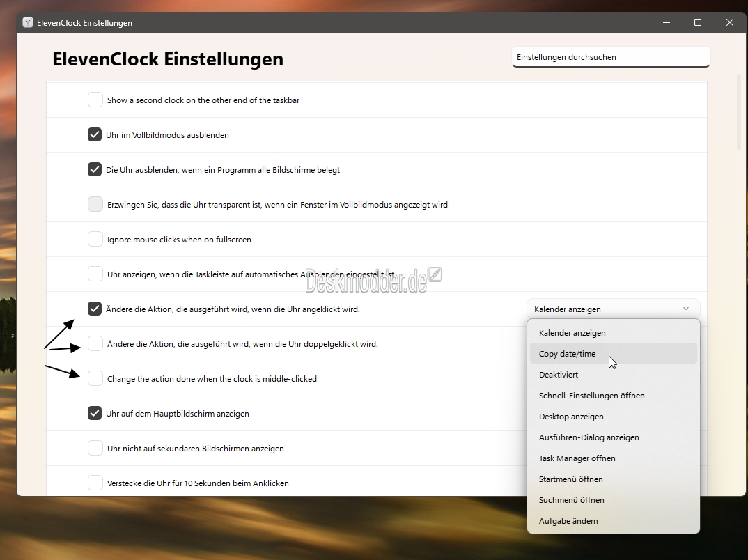The image size is (748, 560).
Task: Focus the 'Einstellungen durchsuchen' search field
Action: 611,57
